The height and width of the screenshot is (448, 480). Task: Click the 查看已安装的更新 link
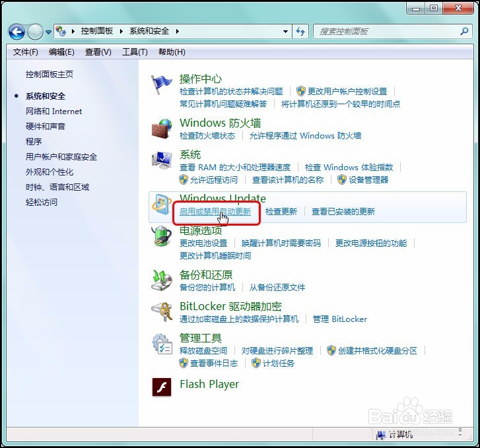tap(343, 212)
